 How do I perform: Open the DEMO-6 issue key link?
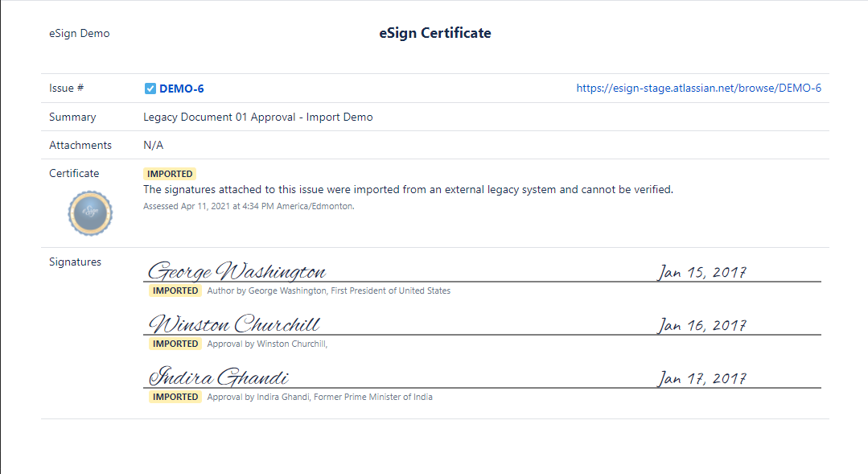click(x=181, y=89)
